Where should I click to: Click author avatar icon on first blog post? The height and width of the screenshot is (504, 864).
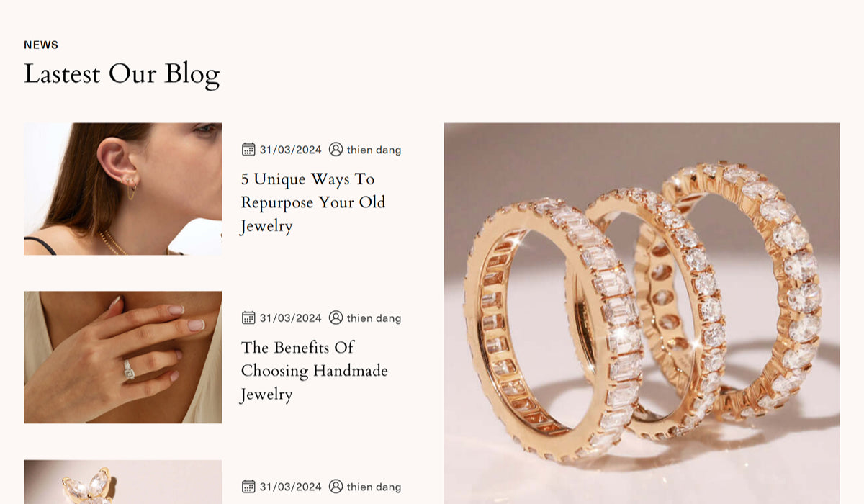(336, 149)
